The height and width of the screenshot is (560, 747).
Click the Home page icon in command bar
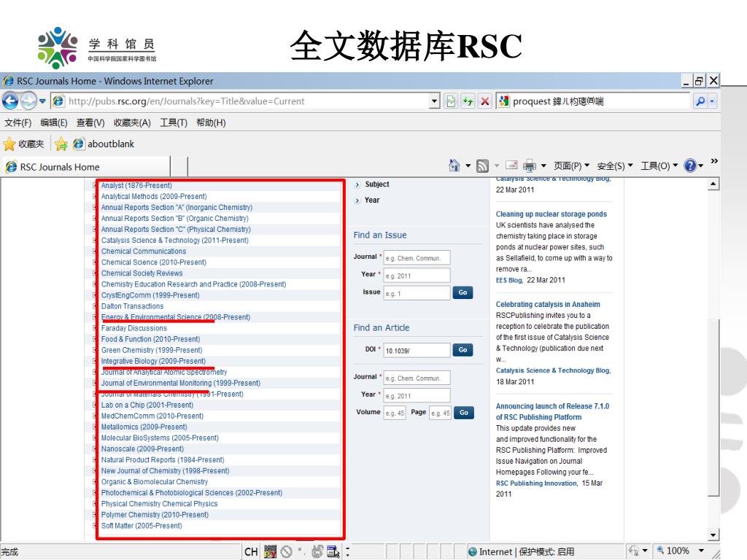click(x=454, y=166)
